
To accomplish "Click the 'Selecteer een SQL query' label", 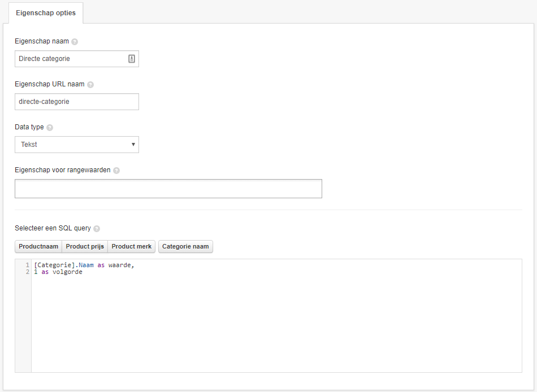I will click(53, 228).
